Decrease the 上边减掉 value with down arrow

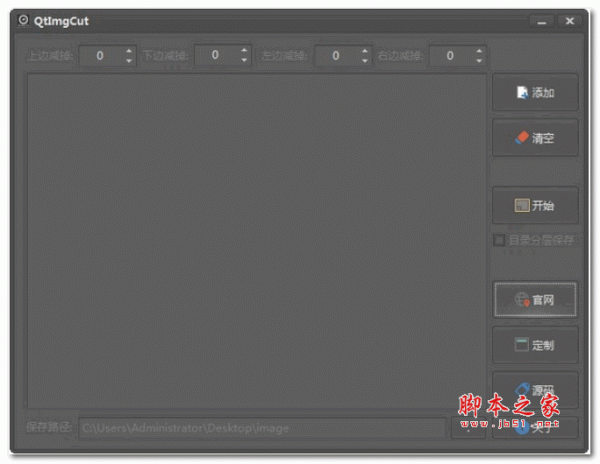coord(129,61)
